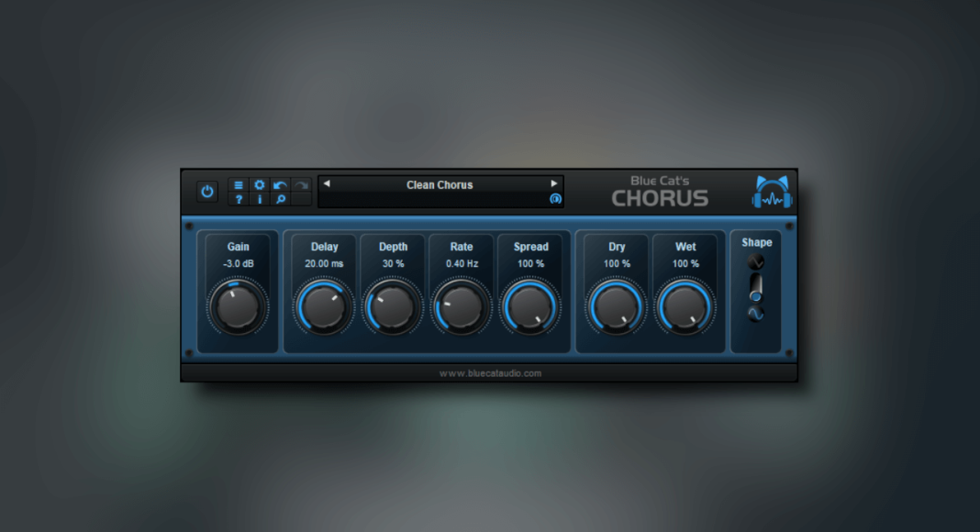Image resolution: width=980 pixels, height=532 pixels.
Task: Toggle the plugin power switch
Action: pyautogui.click(x=206, y=192)
